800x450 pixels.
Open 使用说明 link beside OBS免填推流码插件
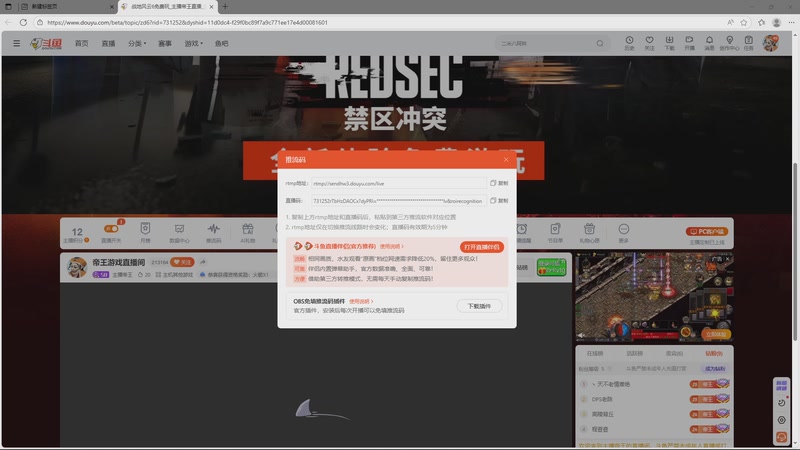(x=361, y=302)
